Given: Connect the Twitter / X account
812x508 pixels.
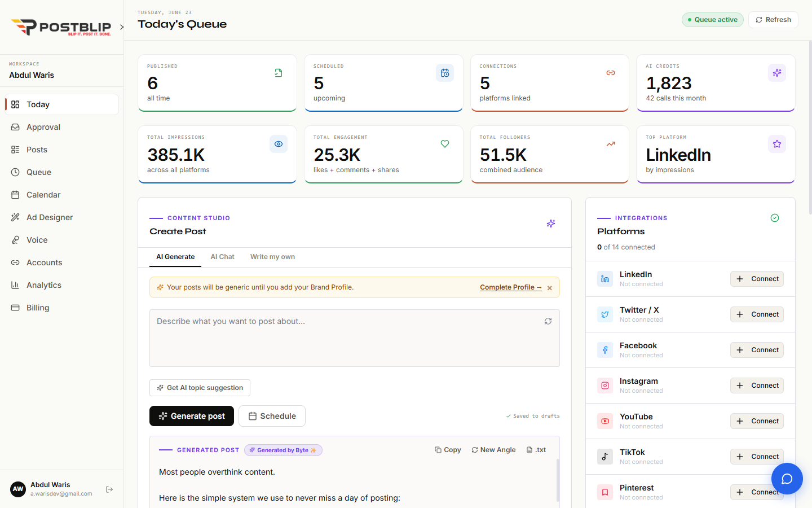Looking at the screenshot, I should point(757,314).
